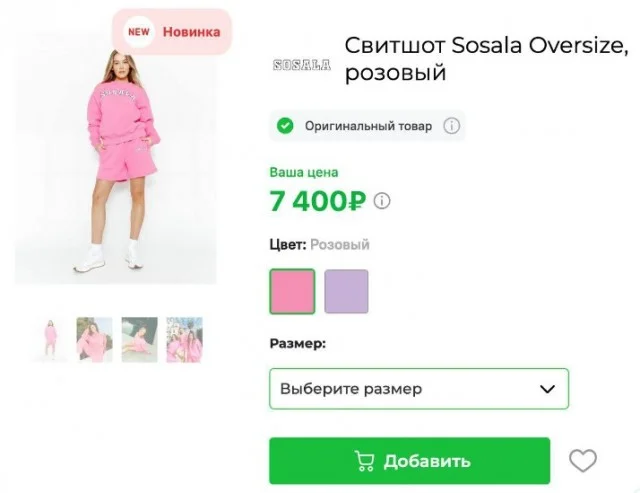Open the main product photo
The height and width of the screenshot is (493, 640).
tap(116, 160)
